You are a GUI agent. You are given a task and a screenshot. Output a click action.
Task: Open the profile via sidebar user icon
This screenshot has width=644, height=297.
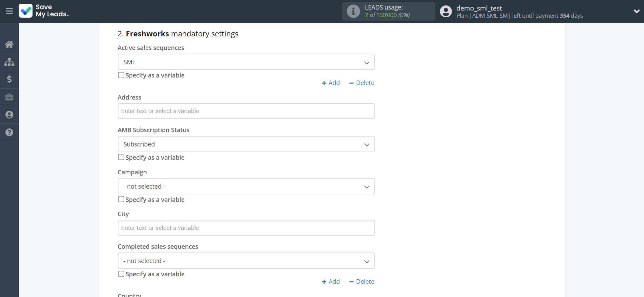click(9, 115)
